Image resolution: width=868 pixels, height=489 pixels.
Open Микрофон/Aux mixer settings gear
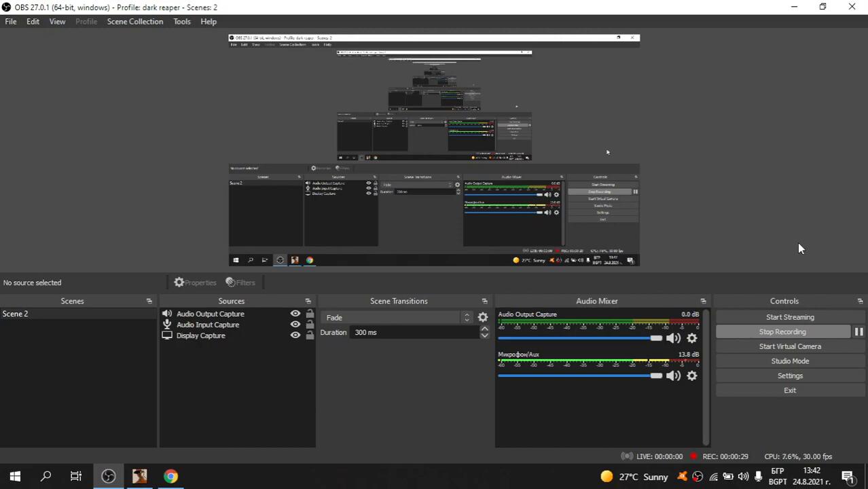tap(691, 376)
